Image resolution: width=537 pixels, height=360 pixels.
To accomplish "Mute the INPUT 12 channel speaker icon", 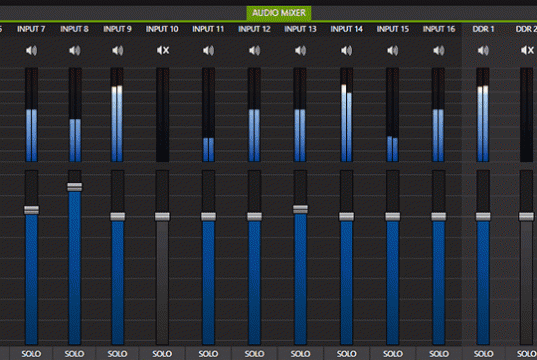I will pyautogui.click(x=254, y=51).
